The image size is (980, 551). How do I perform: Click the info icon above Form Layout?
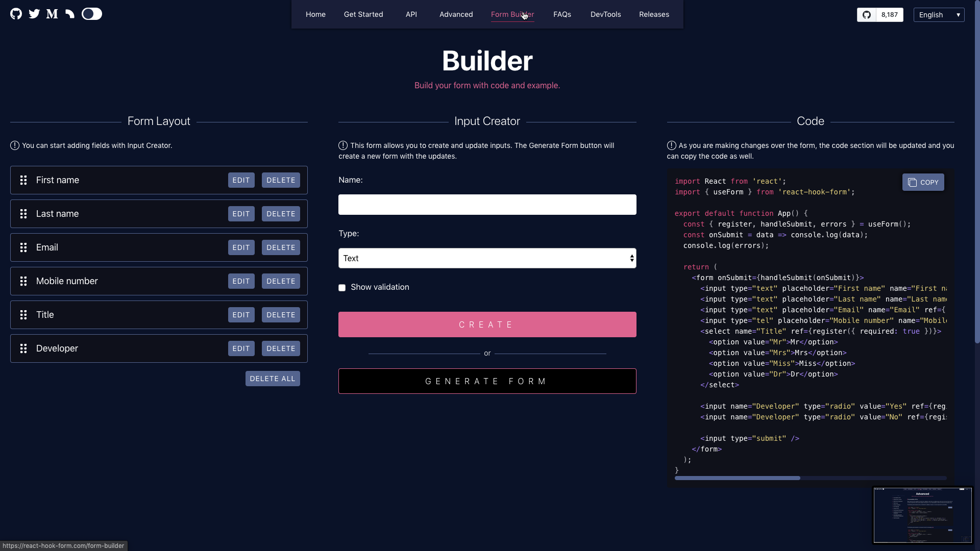tap(15, 145)
